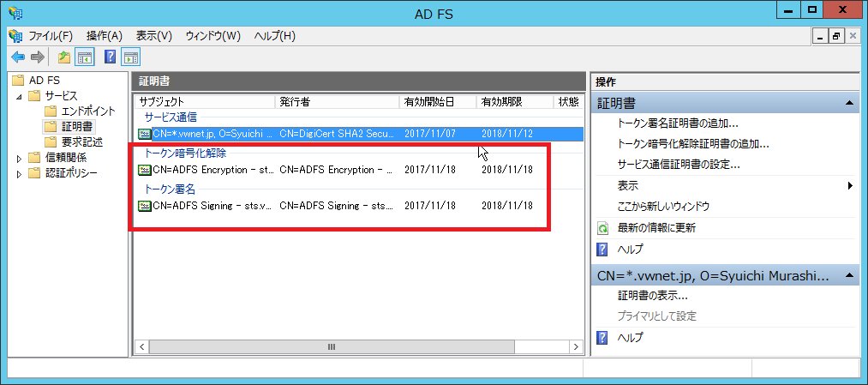Toggle the console tree pane icon

pos(84,57)
